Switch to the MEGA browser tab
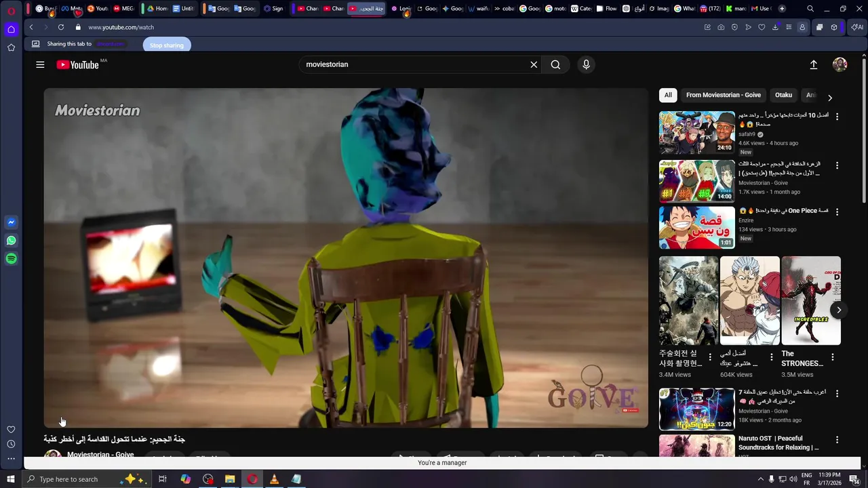868x488 pixels. pyautogui.click(x=123, y=9)
